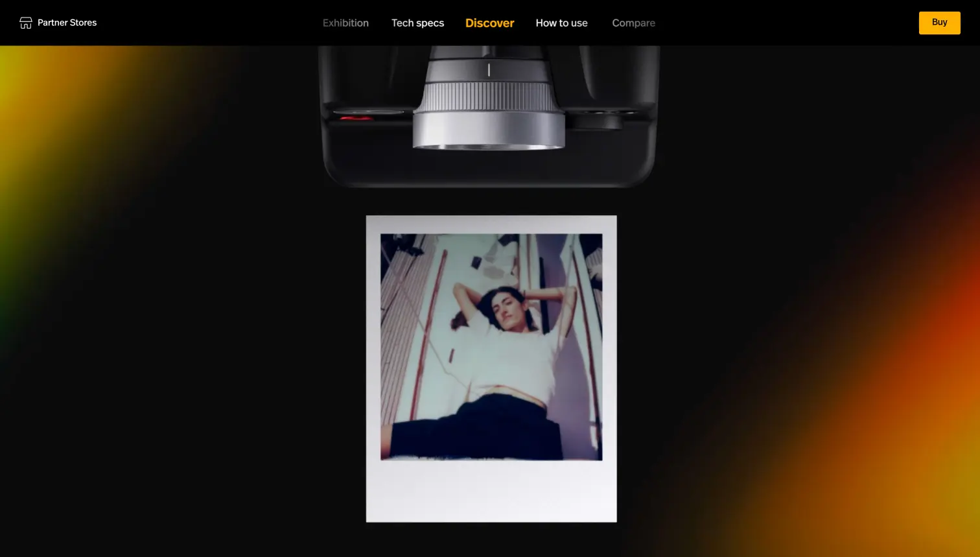Open the Tech specs section
This screenshot has width=980, height=557.
(417, 23)
